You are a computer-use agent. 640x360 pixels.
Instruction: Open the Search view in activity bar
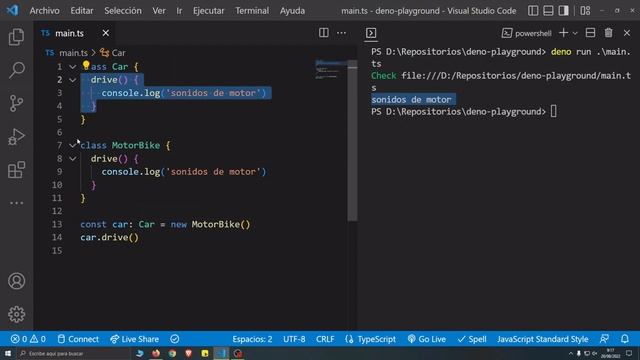click(x=16, y=70)
